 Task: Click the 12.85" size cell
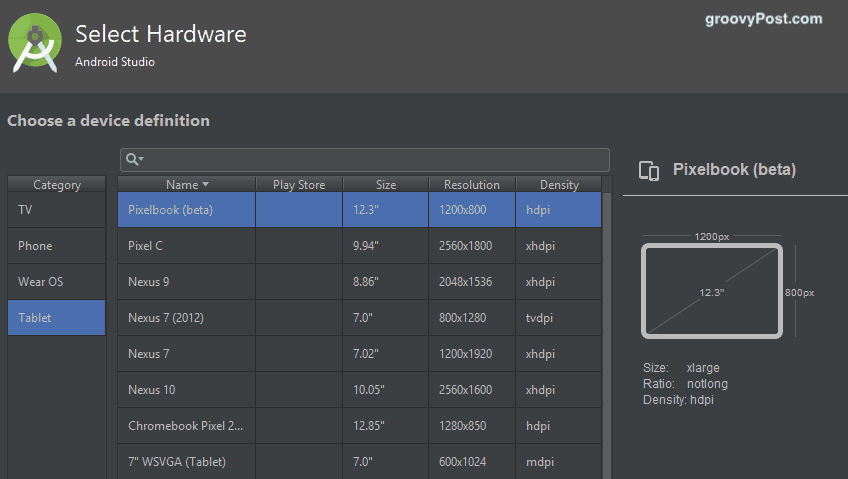[x=386, y=426]
